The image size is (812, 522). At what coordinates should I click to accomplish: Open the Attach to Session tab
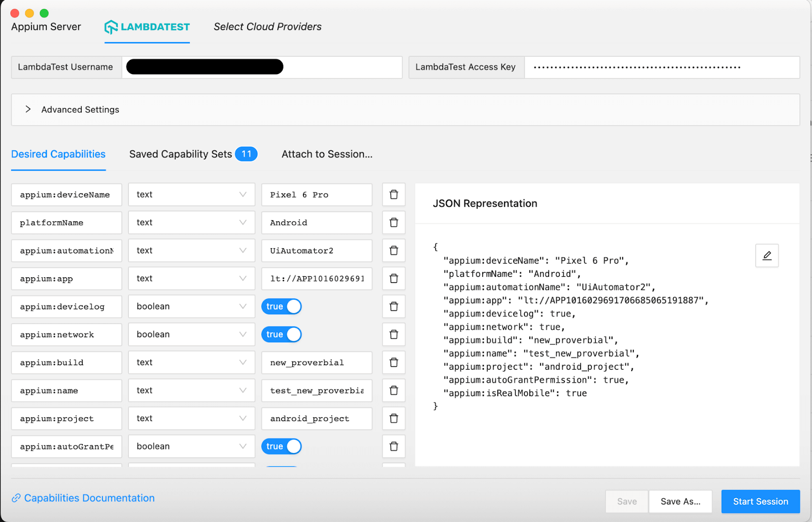pyautogui.click(x=327, y=154)
